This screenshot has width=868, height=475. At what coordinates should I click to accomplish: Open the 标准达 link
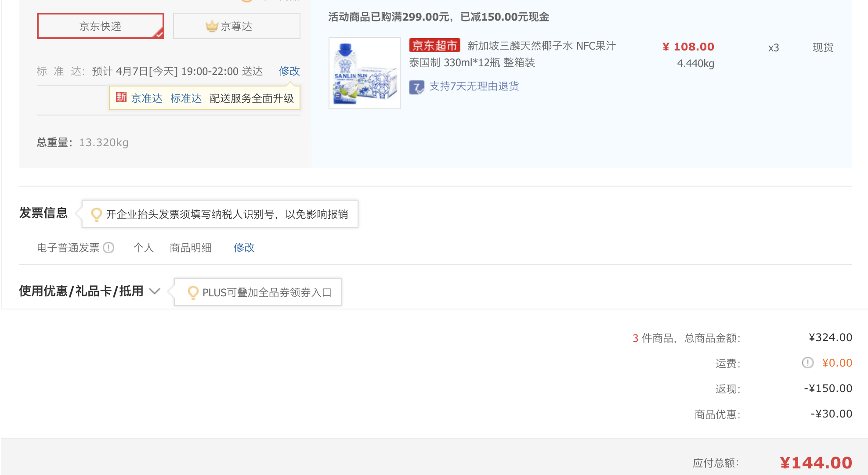click(186, 98)
